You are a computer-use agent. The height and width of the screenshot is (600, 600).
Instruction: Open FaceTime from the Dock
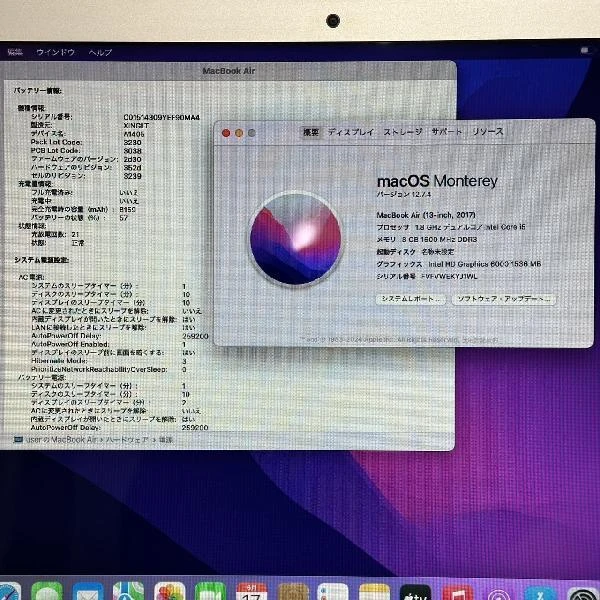coord(210,591)
